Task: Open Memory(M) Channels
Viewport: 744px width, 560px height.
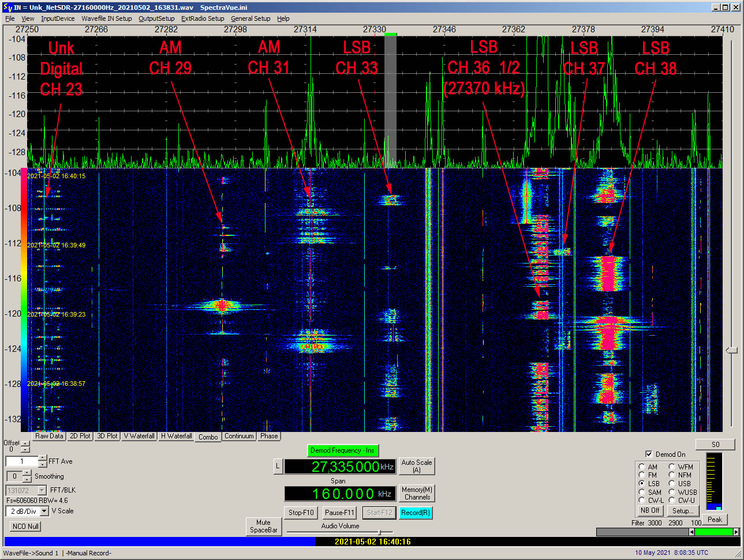Action: pyautogui.click(x=417, y=493)
